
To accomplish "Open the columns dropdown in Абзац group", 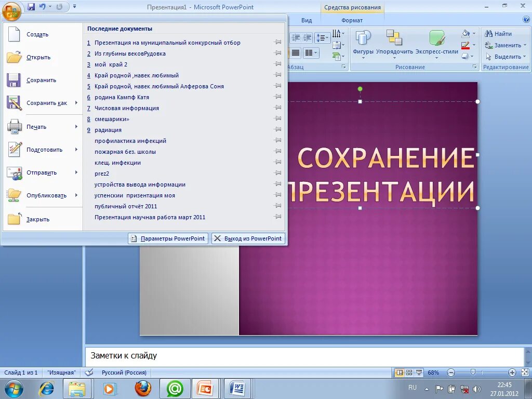I will [311, 52].
